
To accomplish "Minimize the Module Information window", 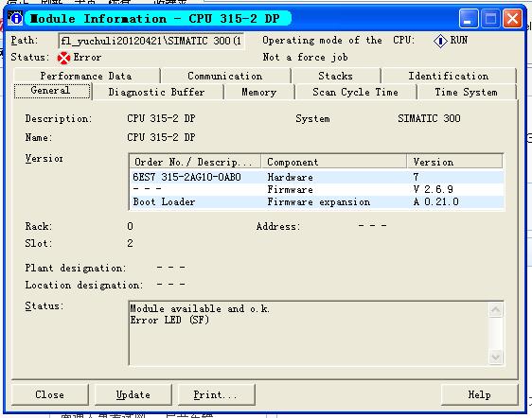I will [x=469, y=18].
